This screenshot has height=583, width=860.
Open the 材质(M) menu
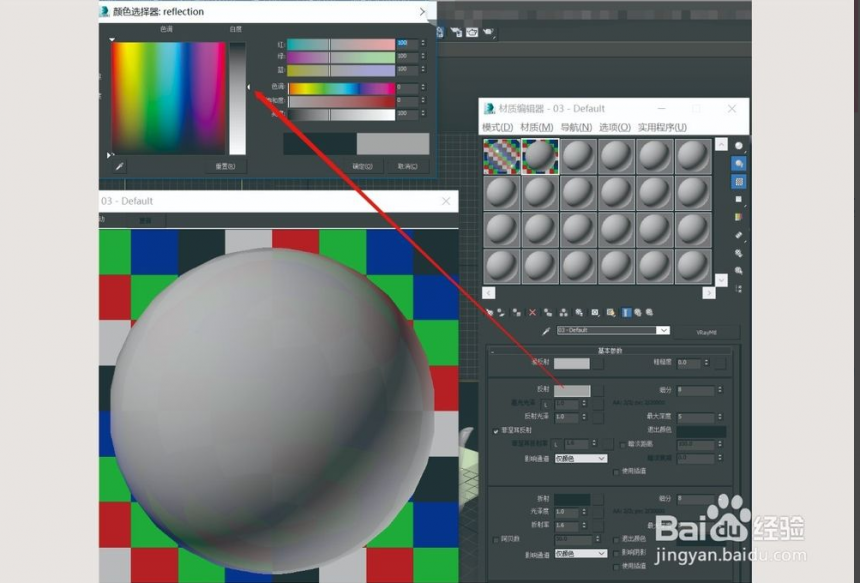(536, 127)
